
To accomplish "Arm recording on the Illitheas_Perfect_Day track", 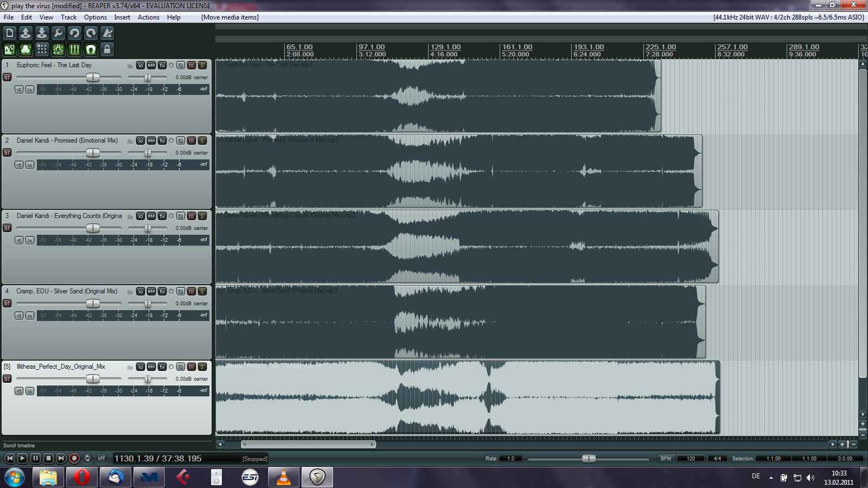I will 7,378.
